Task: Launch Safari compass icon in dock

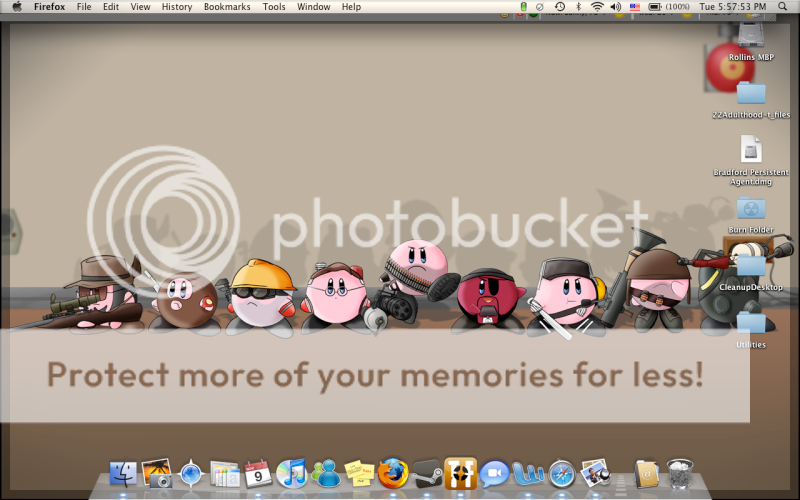Action: point(563,472)
